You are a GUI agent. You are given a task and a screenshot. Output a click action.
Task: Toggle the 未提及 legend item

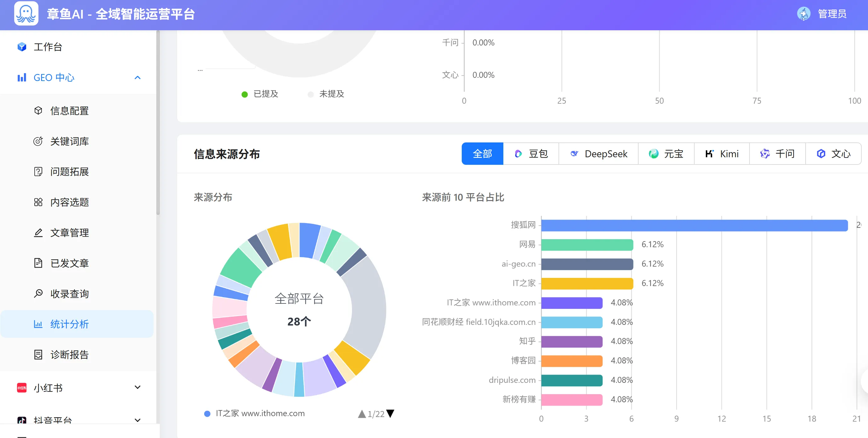point(326,94)
